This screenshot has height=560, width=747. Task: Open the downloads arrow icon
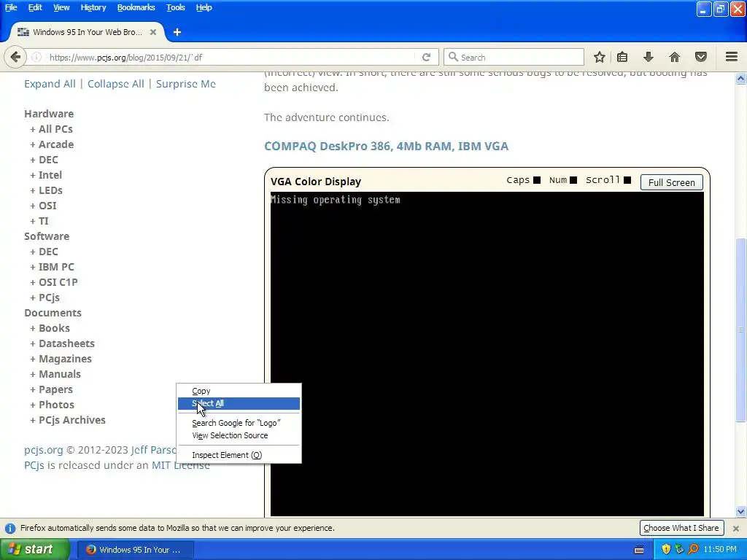(x=648, y=57)
